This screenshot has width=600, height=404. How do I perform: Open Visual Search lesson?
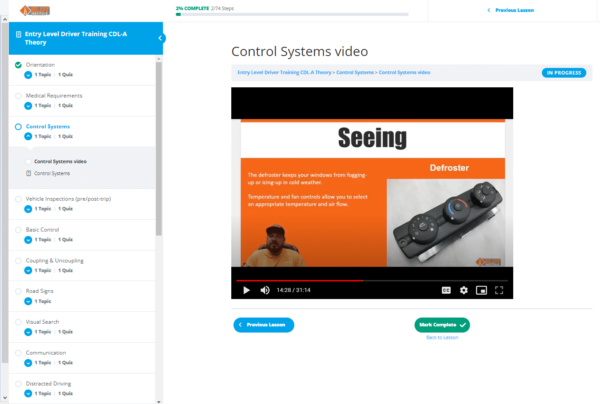[x=42, y=322]
